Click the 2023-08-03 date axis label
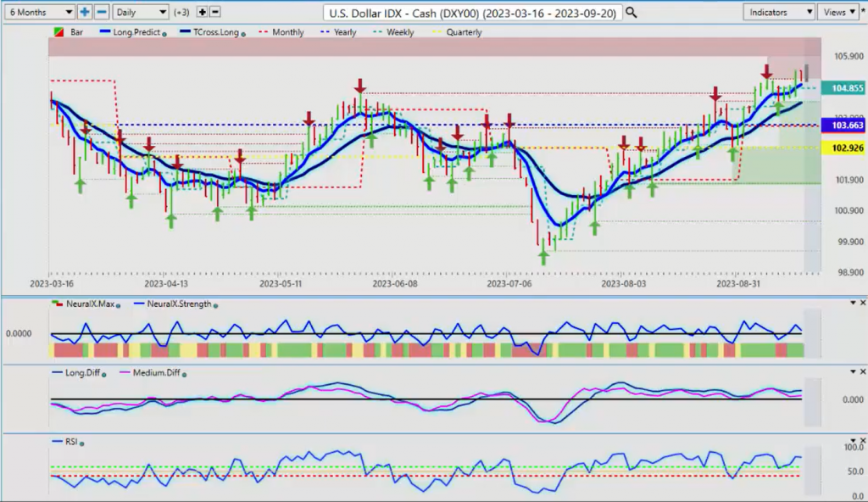This screenshot has width=868, height=502. (x=624, y=284)
